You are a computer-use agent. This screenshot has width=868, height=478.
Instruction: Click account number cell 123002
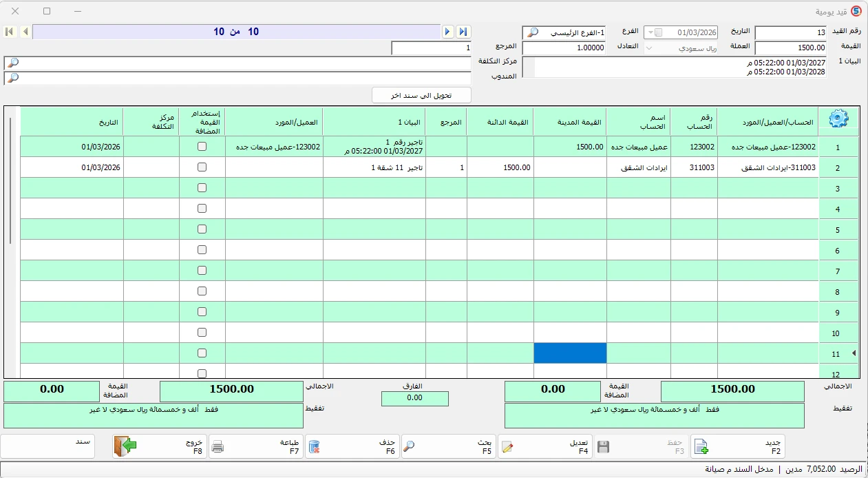click(694, 147)
